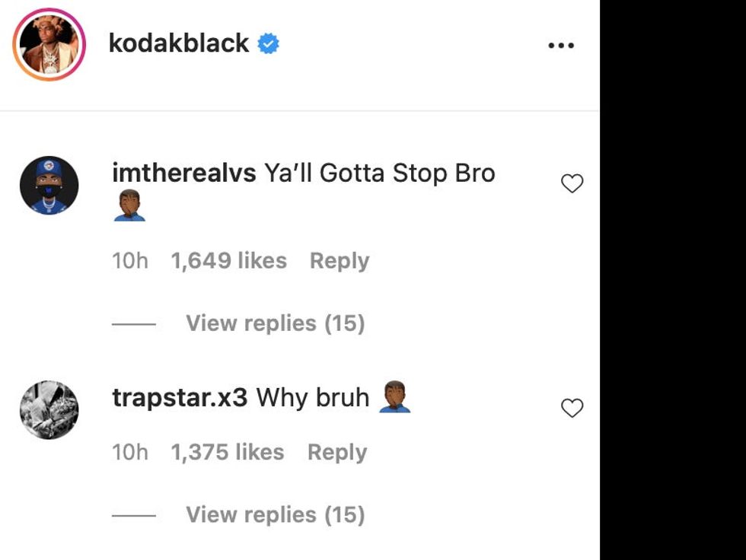Image resolution: width=746 pixels, height=560 pixels.
Task: Open the three-dots more options menu
Action: point(561,46)
